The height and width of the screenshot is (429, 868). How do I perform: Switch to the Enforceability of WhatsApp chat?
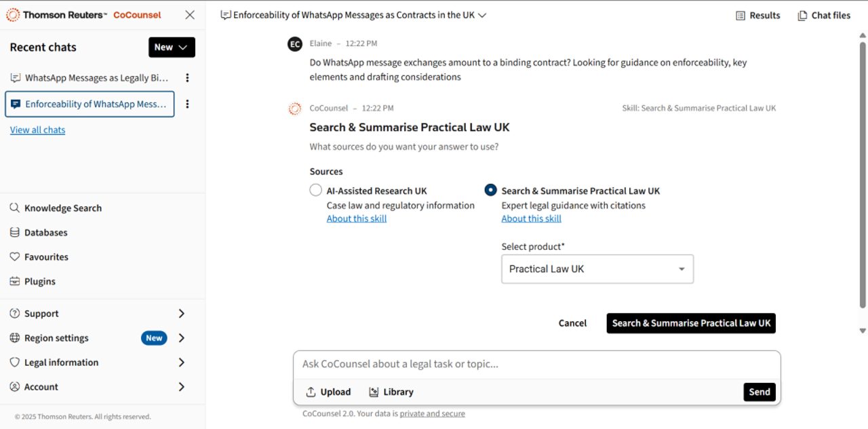pos(88,104)
